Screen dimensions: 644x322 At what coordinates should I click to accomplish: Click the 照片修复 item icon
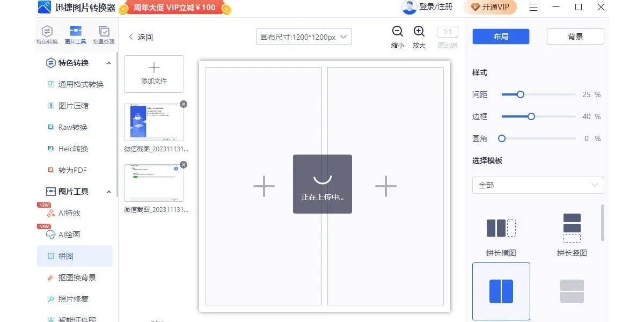coord(51,299)
